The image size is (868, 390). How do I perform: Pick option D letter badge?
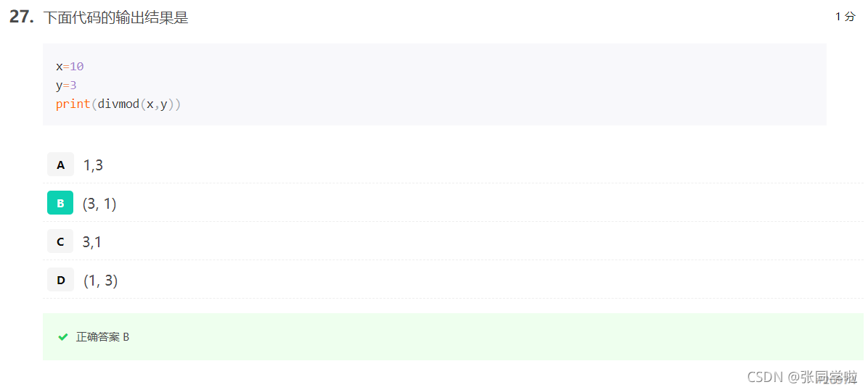pos(60,280)
